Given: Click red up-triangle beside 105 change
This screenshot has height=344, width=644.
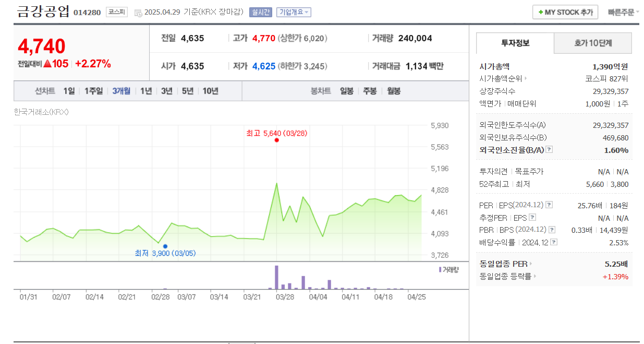Looking at the screenshot, I should 47,64.
